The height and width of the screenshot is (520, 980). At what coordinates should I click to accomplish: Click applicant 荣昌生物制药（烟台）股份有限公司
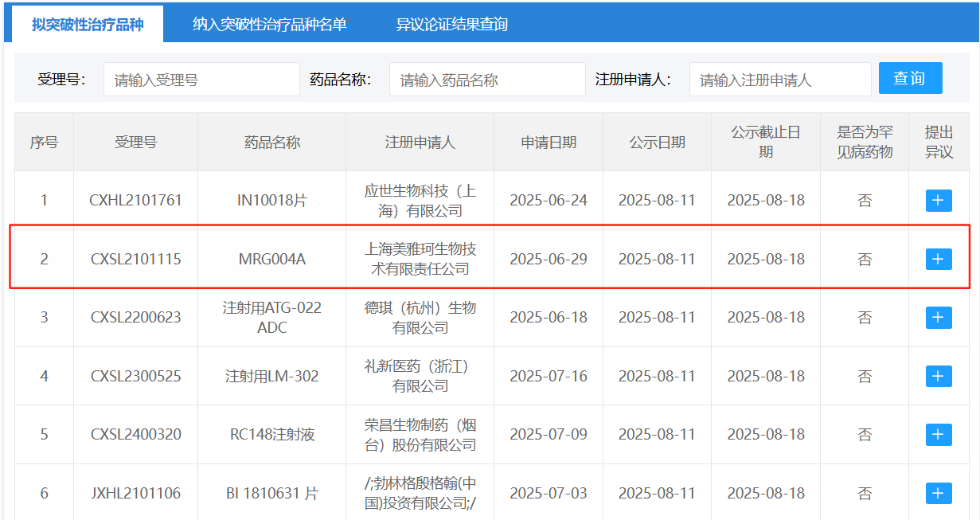[x=420, y=435]
